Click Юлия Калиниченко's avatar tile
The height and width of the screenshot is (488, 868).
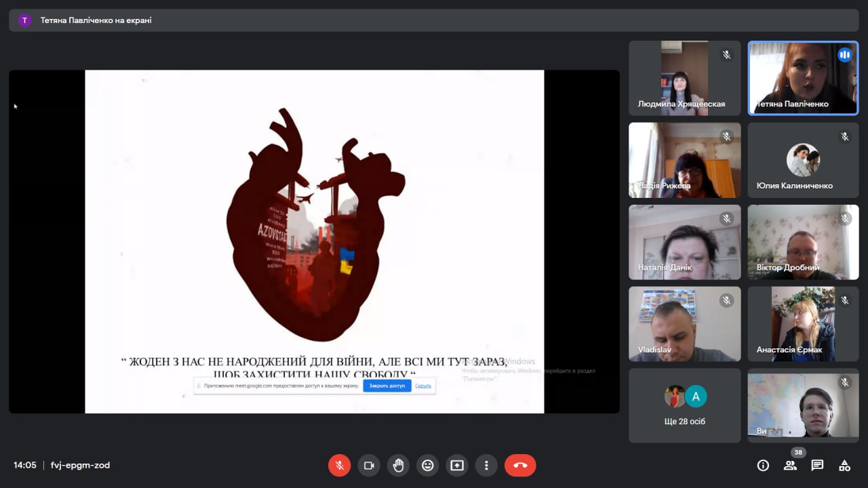pos(803,160)
